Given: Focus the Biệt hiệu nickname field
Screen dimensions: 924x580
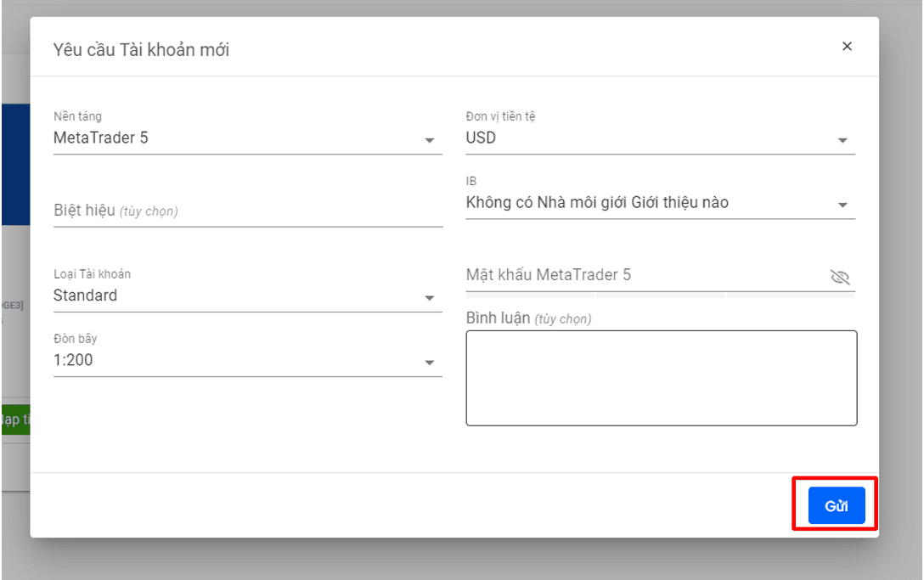Looking at the screenshot, I should (247, 211).
